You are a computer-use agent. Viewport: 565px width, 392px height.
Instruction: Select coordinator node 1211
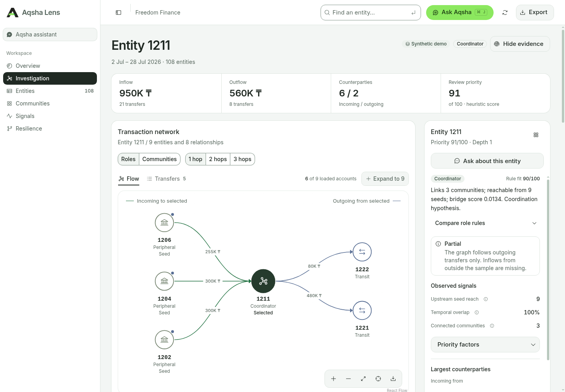(263, 281)
